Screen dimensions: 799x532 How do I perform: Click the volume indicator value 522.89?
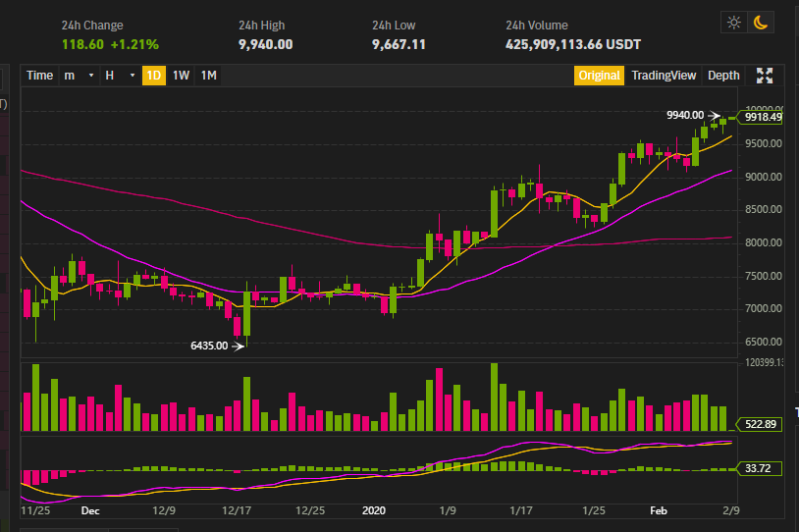tap(761, 424)
